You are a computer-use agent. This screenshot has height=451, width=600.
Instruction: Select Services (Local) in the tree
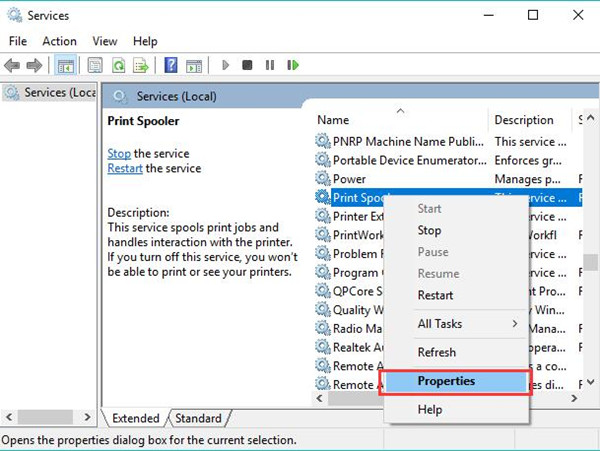(x=49, y=92)
